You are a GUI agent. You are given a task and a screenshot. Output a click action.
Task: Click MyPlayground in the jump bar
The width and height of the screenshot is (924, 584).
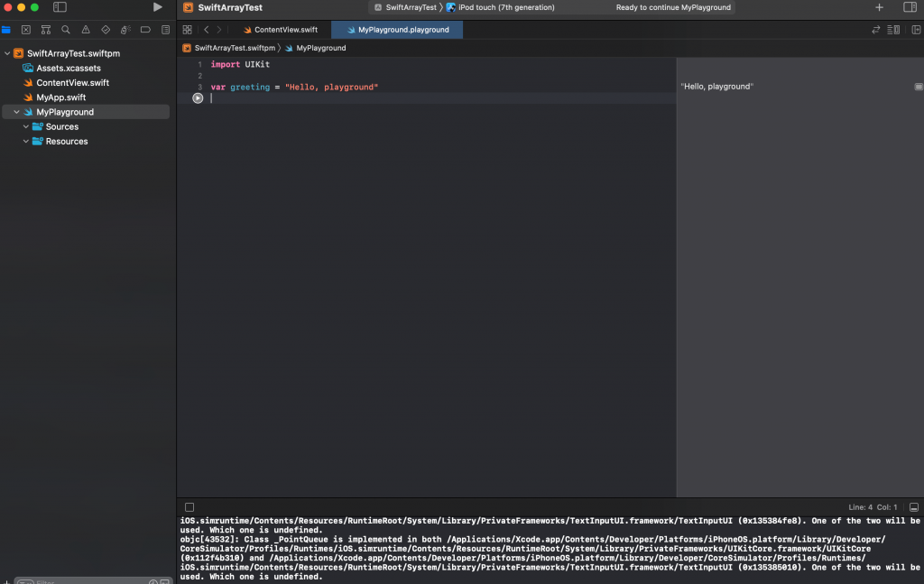[x=315, y=48]
